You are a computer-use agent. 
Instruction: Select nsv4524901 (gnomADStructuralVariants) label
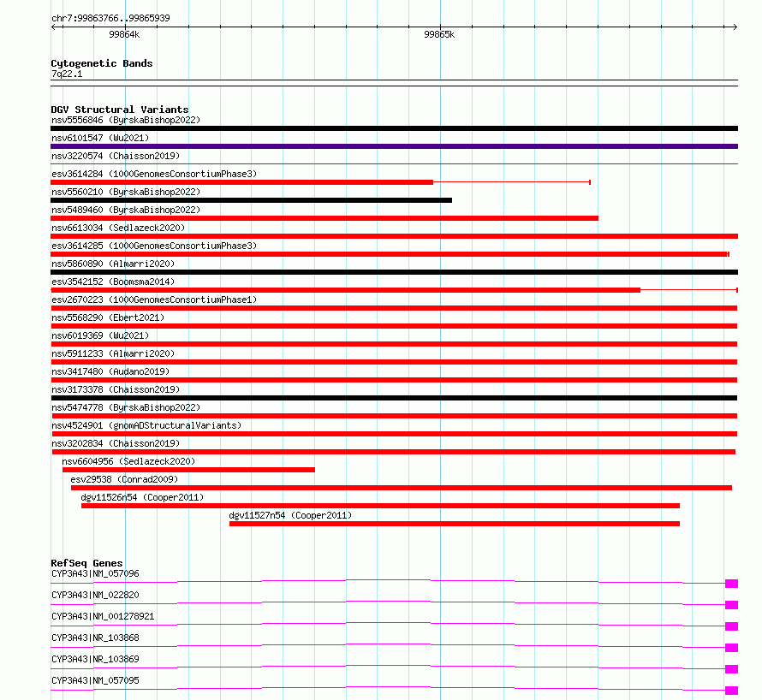(146, 425)
